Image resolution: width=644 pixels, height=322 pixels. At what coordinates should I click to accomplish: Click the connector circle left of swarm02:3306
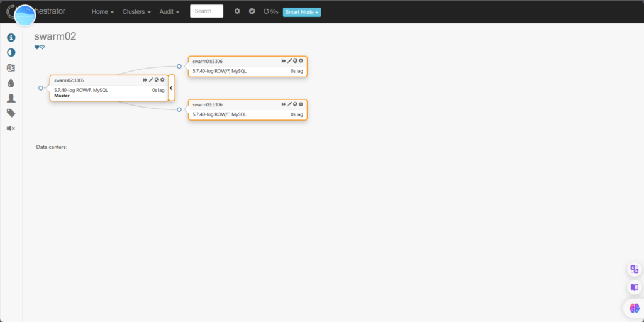click(x=41, y=88)
